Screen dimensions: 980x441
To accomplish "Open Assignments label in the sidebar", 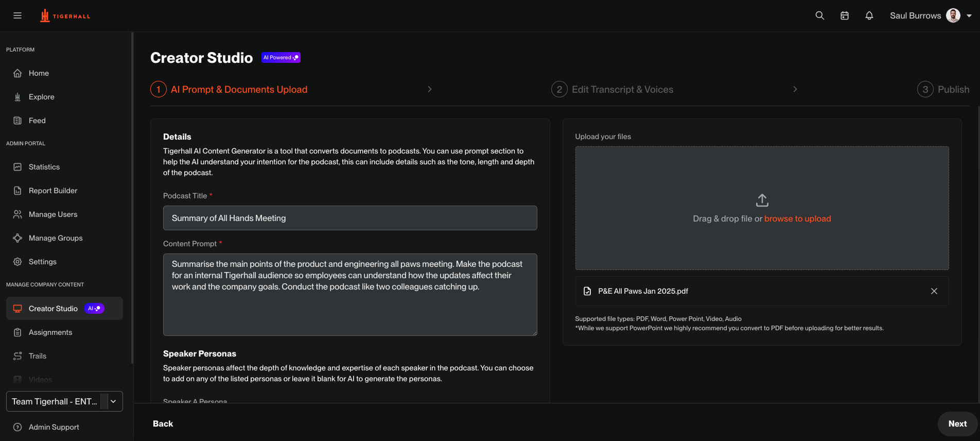I will pos(50,332).
